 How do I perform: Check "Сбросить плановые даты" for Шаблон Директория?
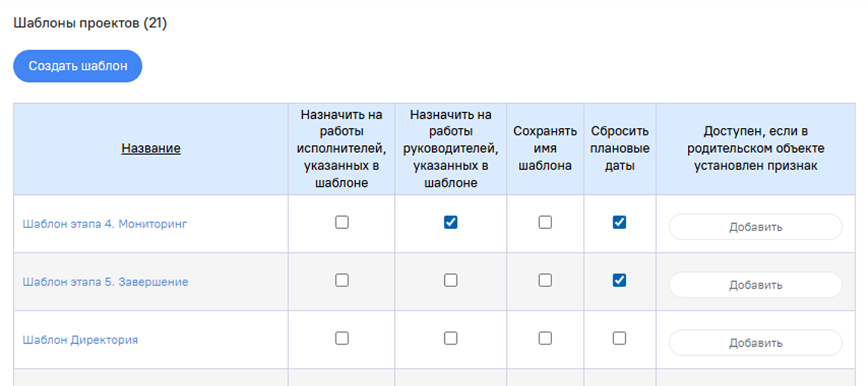pos(619,338)
